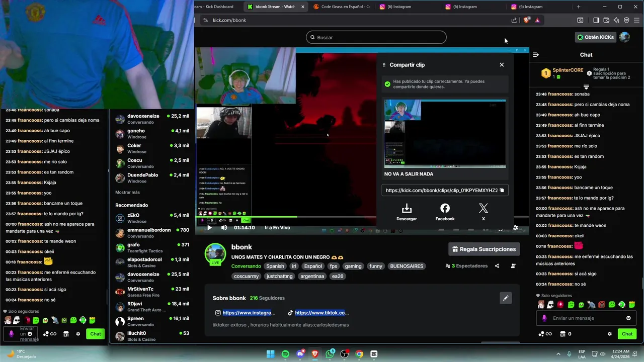Open the shop icon in the left popout chat
644x362 pixels.
click(x=65, y=334)
